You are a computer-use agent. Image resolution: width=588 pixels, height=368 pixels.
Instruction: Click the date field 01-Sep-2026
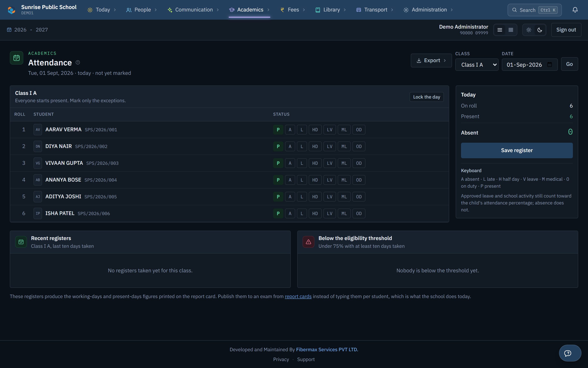pos(529,65)
